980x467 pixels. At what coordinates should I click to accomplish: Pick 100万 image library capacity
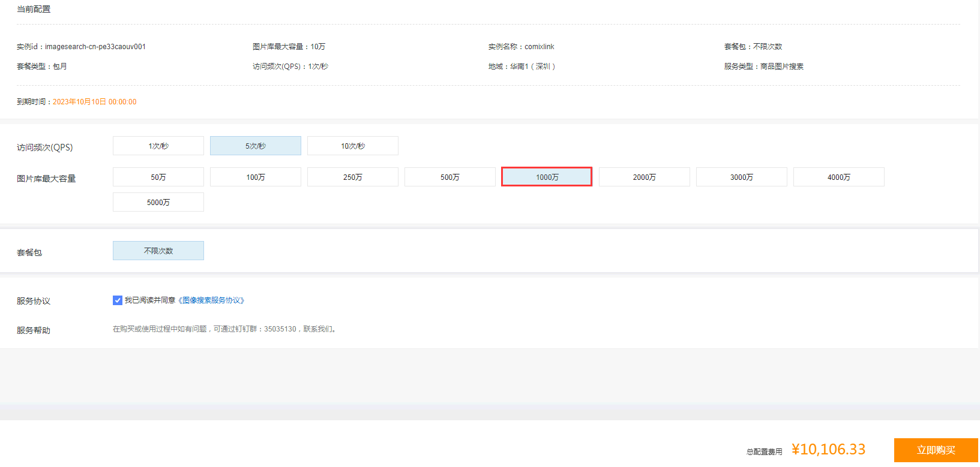256,177
